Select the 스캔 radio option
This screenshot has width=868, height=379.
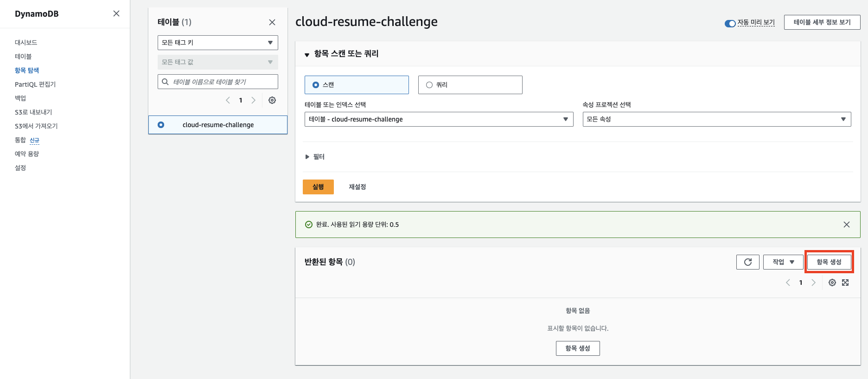(x=316, y=85)
